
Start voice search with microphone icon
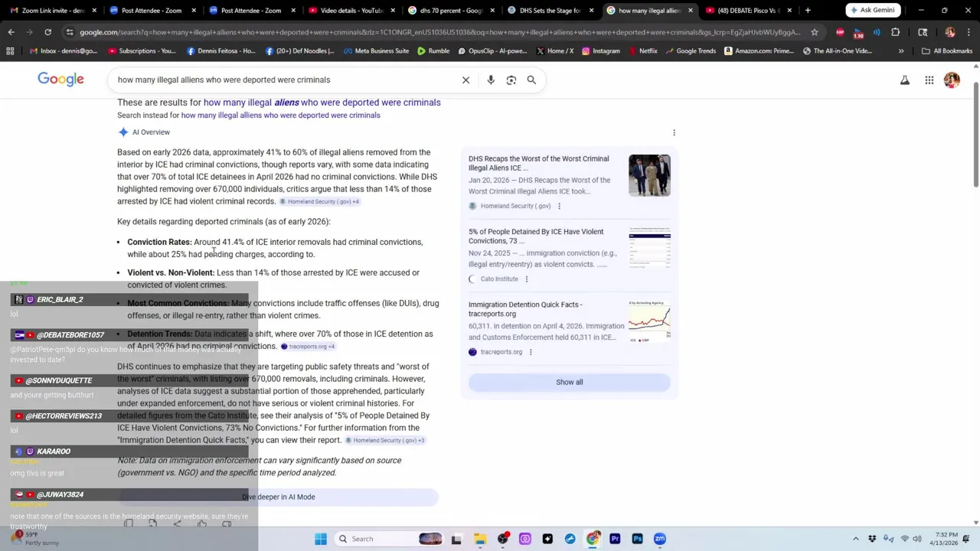491,80
